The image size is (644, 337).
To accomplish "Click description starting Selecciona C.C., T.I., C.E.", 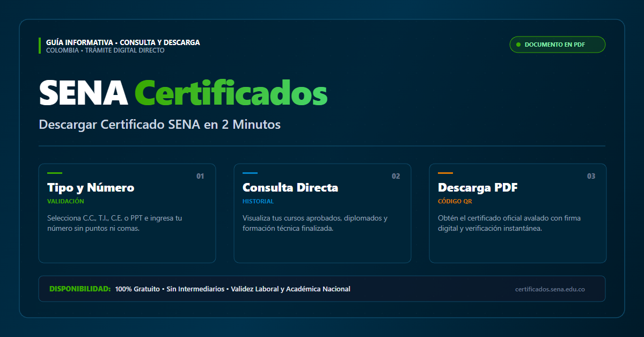I will [115, 223].
